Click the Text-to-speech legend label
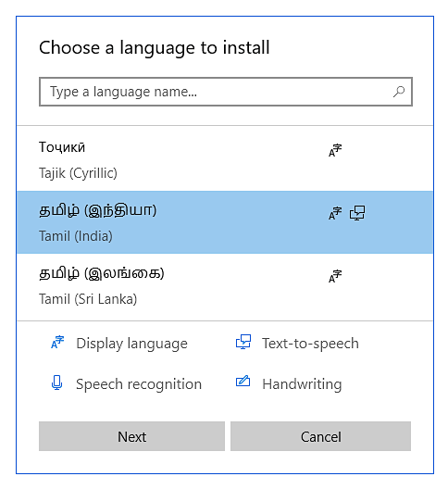448x489 pixels. [310, 344]
